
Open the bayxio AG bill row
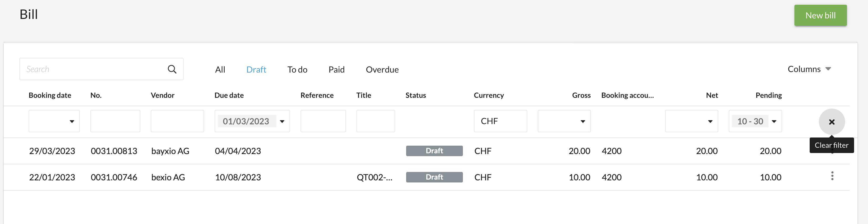click(170, 151)
